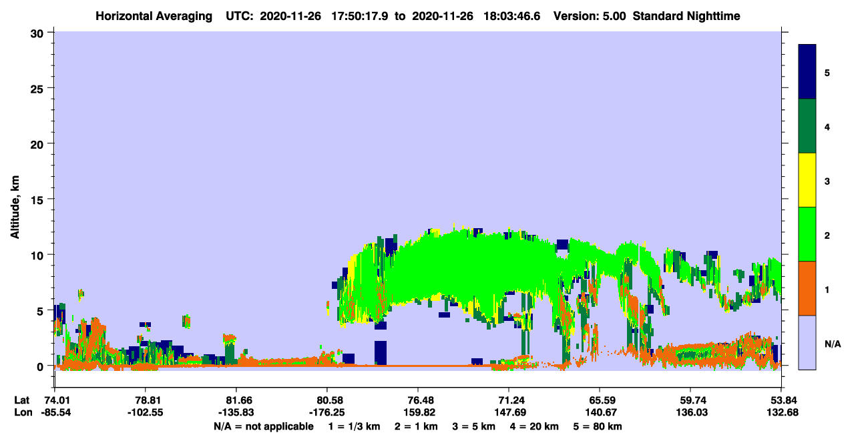
Task: Click the '3 = 5 km' legend entry
Action: pos(473,426)
